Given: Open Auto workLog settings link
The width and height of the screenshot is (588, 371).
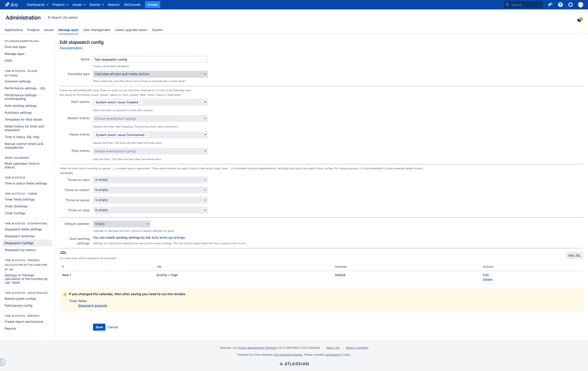Looking at the screenshot, I should (x=168, y=238).
